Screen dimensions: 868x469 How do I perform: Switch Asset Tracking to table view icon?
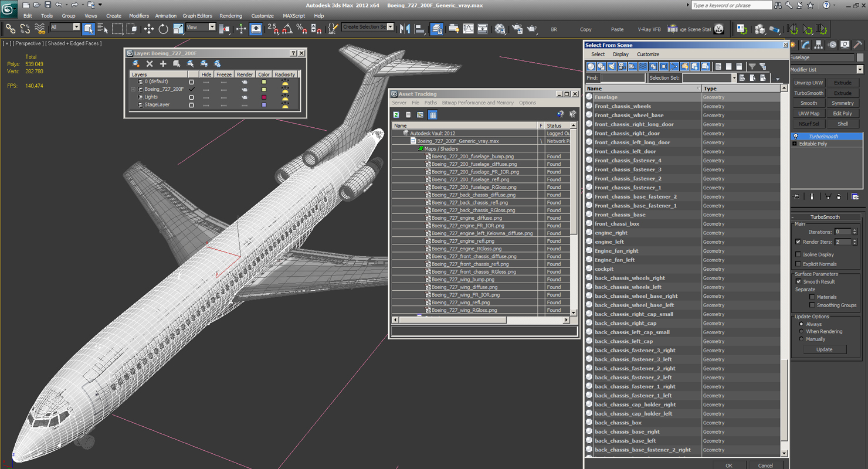(x=433, y=115)
